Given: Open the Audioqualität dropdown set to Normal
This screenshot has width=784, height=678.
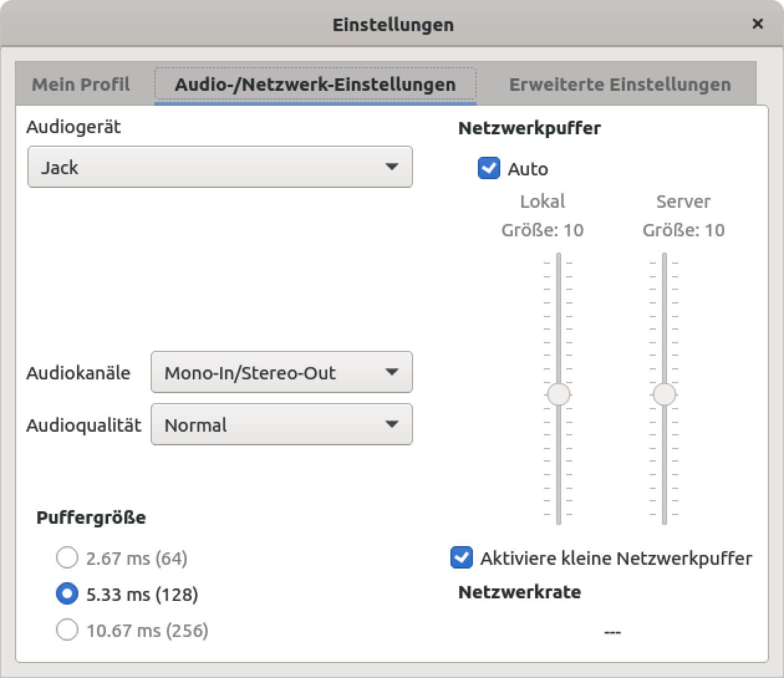Looking at the screenshot, I should 281,425.
